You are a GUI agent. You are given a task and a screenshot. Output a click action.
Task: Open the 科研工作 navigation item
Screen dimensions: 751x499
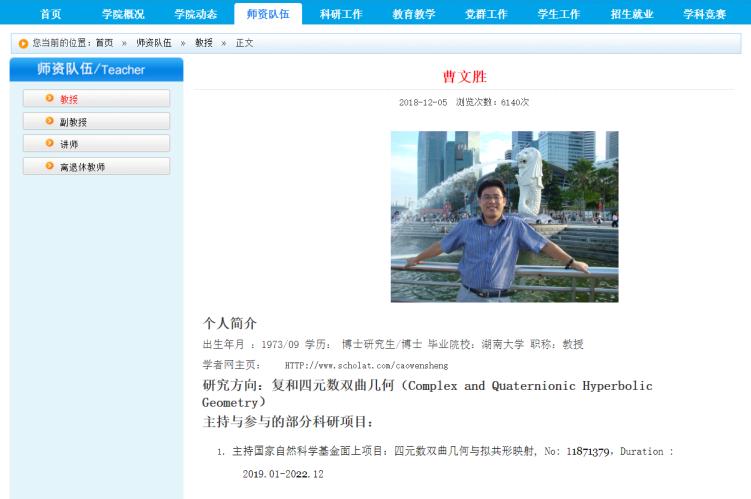(x=341, y=14)
